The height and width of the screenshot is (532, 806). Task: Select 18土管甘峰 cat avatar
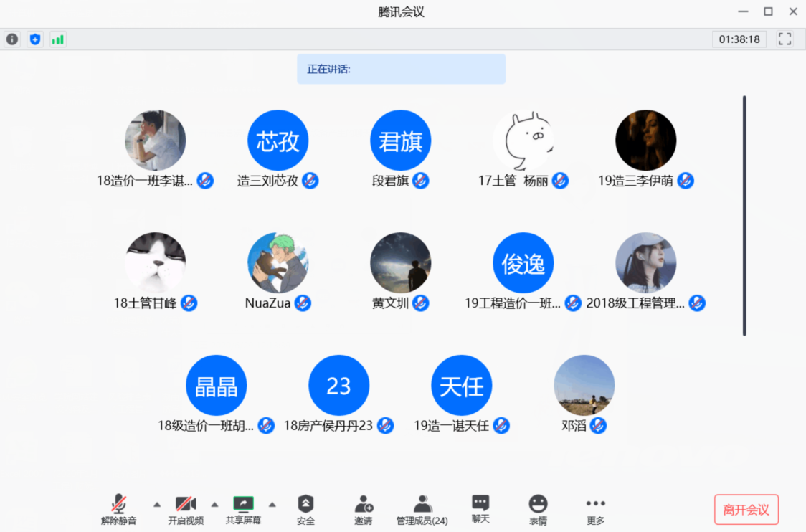155,262
